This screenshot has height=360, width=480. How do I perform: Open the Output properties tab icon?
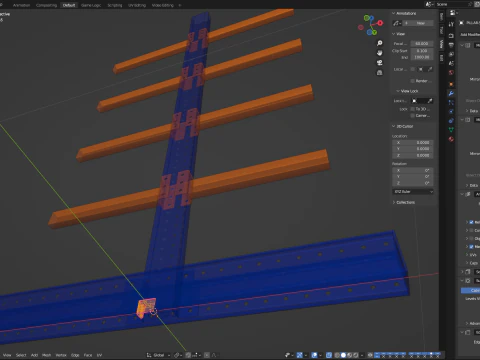coord(451,45)
